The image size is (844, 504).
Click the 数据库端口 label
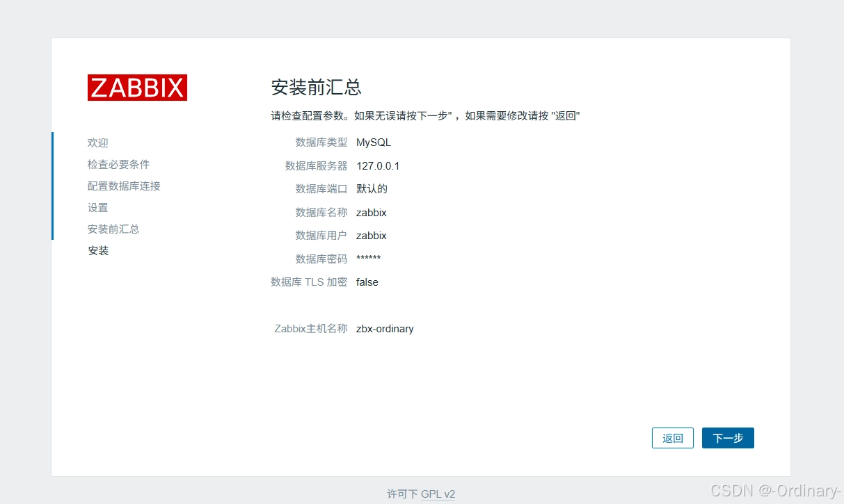321,189
